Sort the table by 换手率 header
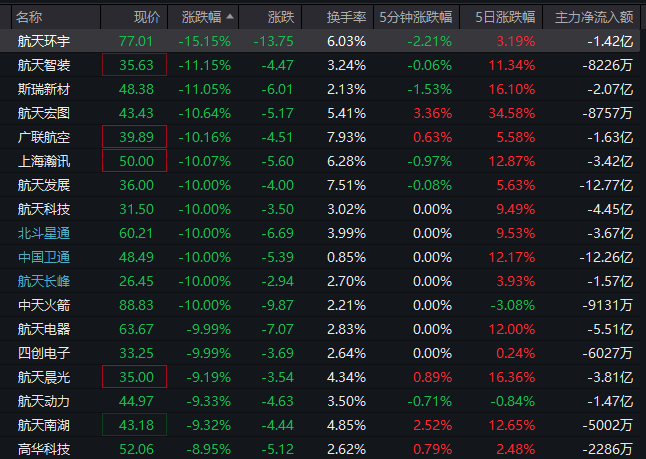 [x=346, y=17]
